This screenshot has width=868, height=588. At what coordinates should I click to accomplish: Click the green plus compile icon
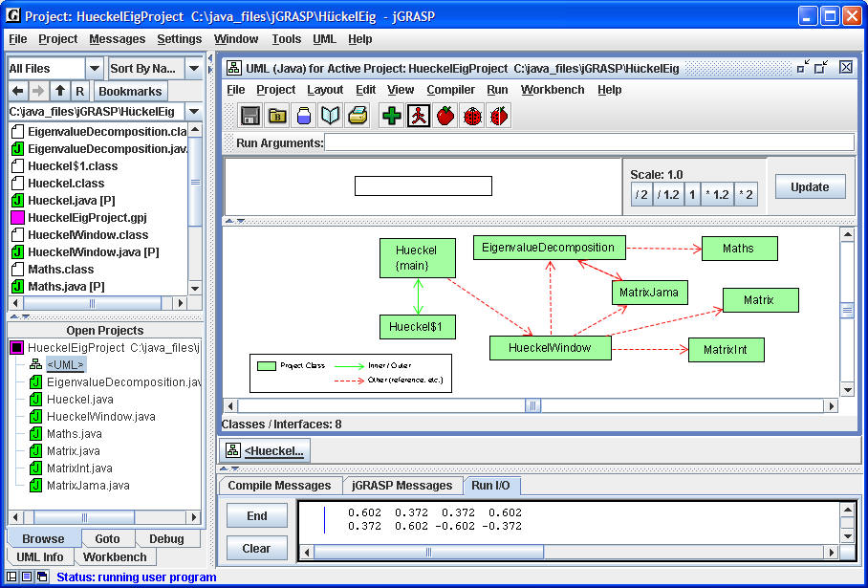391,116
